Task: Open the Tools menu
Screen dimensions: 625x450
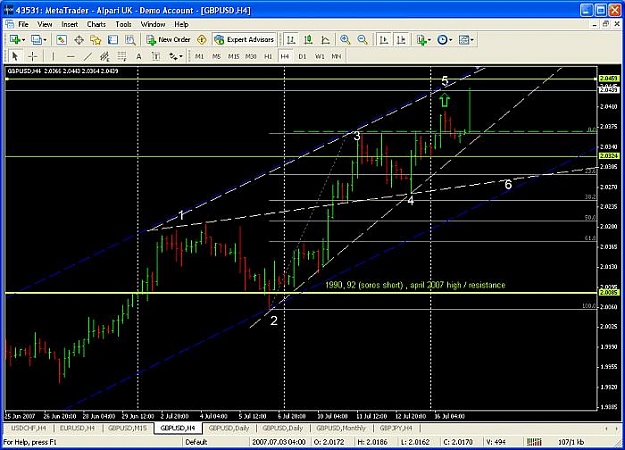Action: (124, 24)
